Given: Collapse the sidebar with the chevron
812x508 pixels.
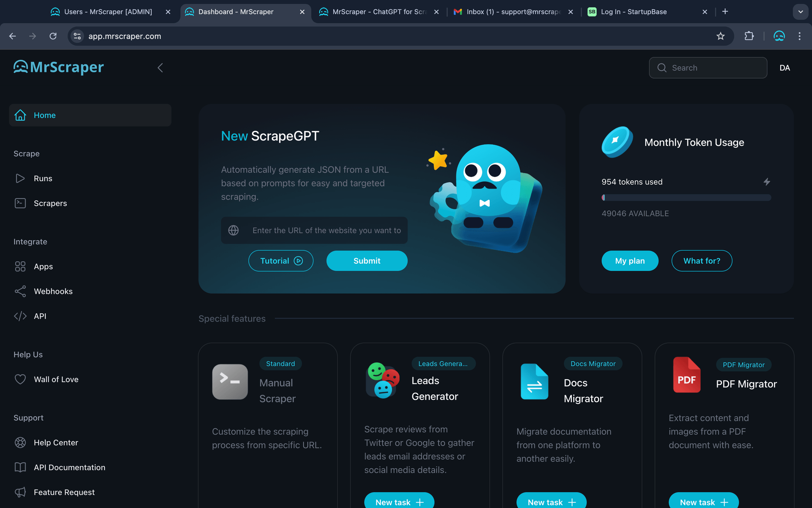Looking at the screenshot, I should tap(160, 68).
